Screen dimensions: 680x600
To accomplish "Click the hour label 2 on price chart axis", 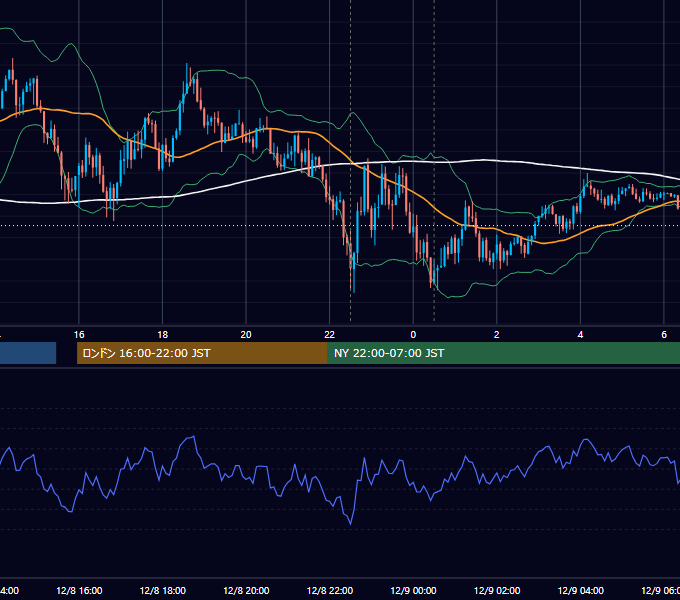I will click(497, 334).
